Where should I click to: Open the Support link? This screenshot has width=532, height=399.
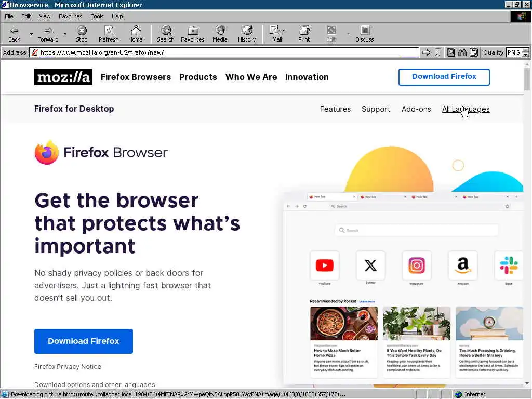376,109
